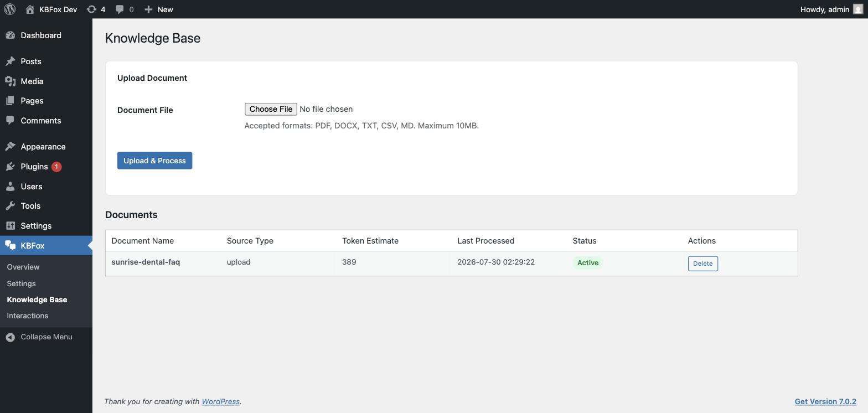Click the Active status badge
Image resolution: width=868 pixels, height=413 pixels.
[x=588, y=263]
